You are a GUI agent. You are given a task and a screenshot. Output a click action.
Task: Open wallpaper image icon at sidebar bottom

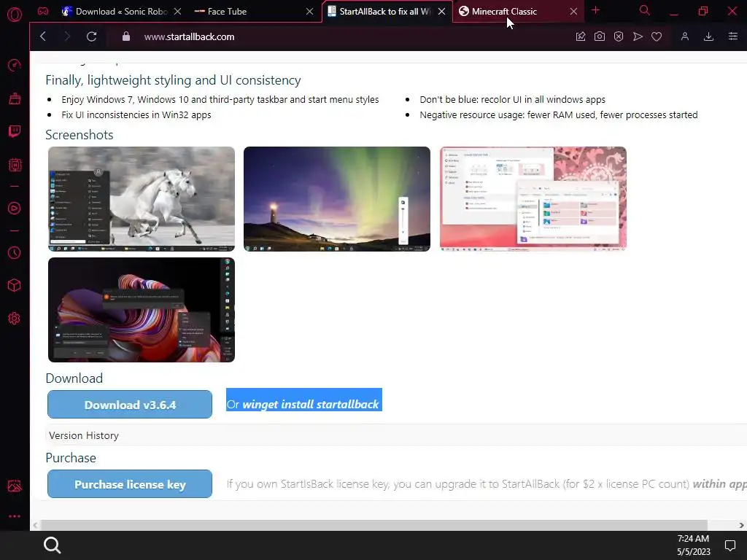click(x=15, y=486)
